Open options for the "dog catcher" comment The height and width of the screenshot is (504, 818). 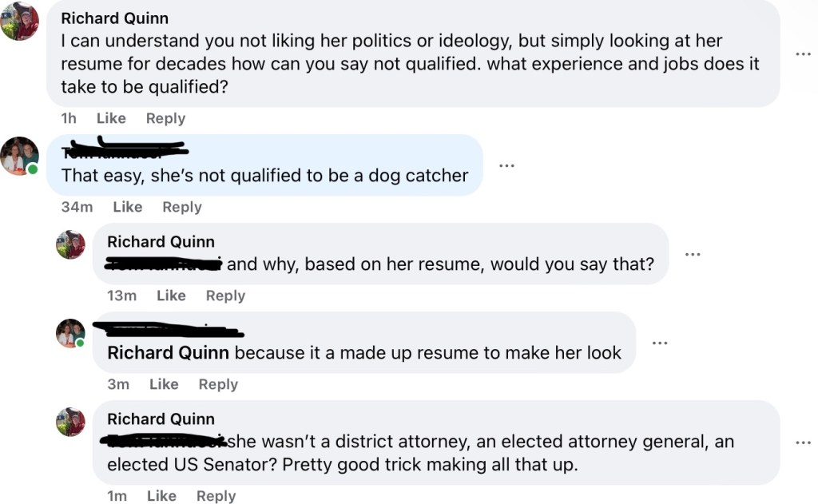click(x=506, y=165)
